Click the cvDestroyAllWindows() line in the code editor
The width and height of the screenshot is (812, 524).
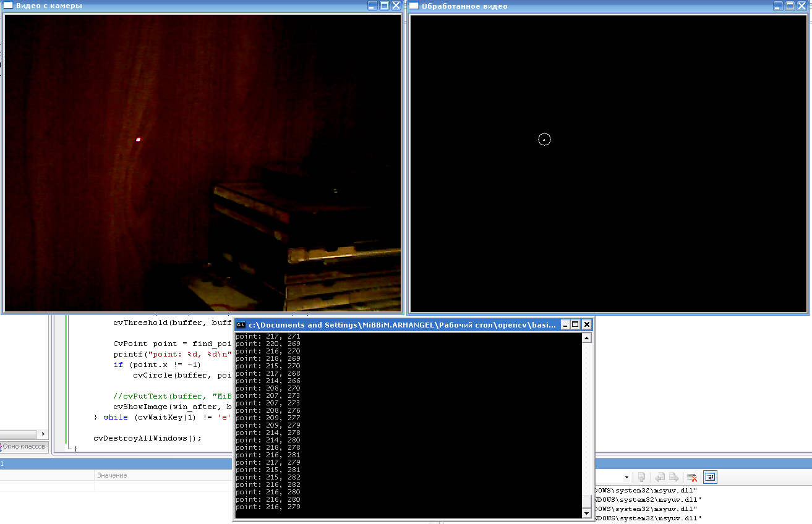tap(148, 438)
